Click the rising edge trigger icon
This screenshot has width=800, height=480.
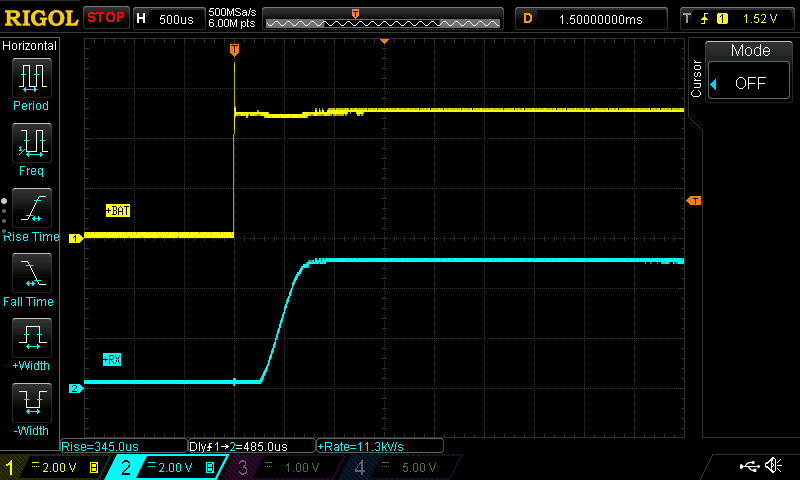coord(704,19)
